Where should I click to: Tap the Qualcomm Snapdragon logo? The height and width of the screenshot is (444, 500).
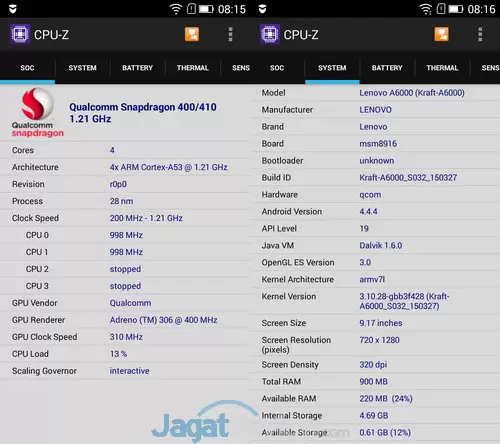click(x=37, y=112)
